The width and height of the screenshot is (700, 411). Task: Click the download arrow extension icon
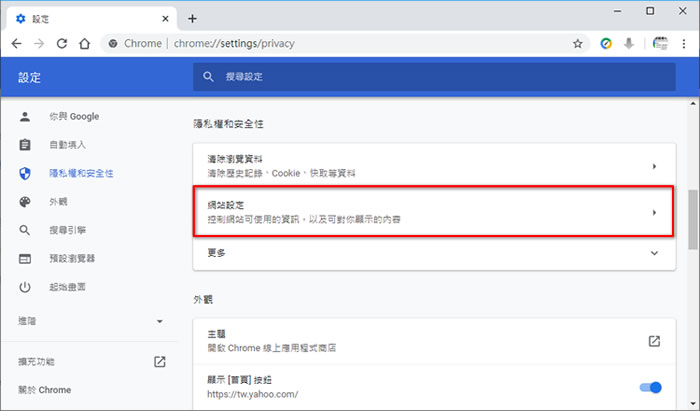pyautogui.click(x=629, y=43)
